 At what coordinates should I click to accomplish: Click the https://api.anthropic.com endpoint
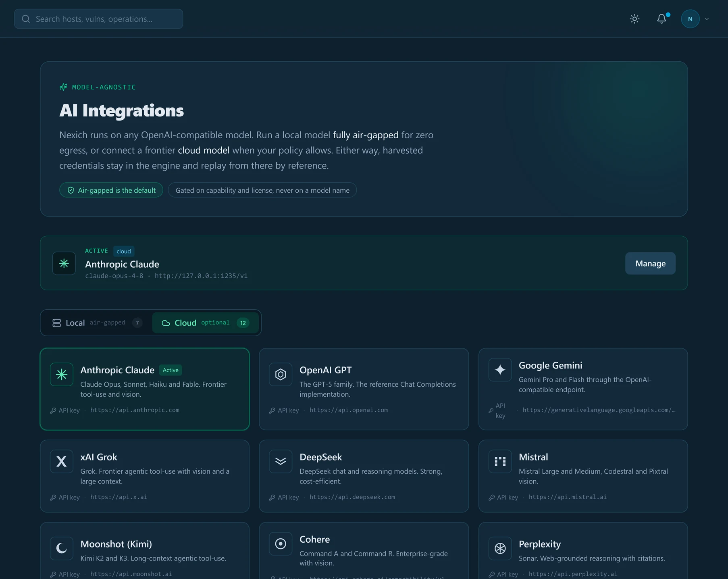pos(135,410)
